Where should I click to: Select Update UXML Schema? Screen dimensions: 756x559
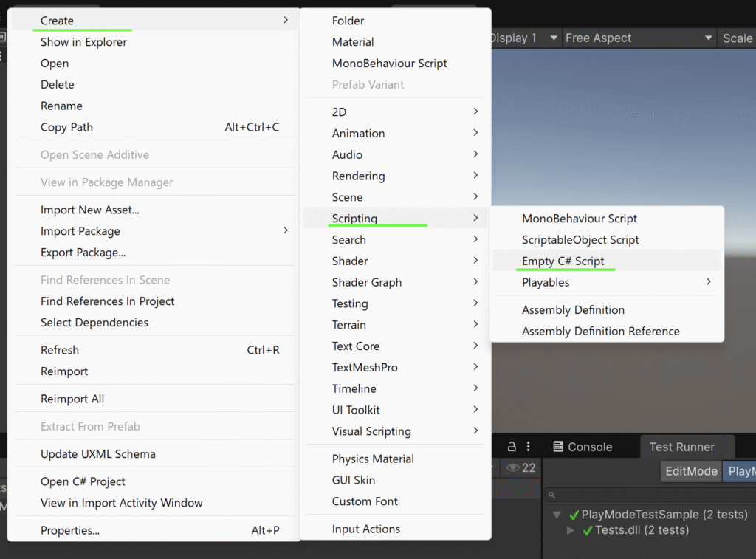[x=154, y=454]
